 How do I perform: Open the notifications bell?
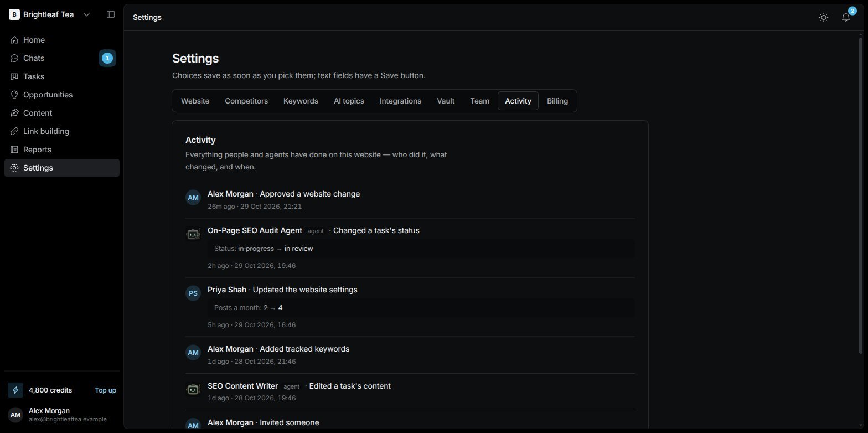pos(846,17)
